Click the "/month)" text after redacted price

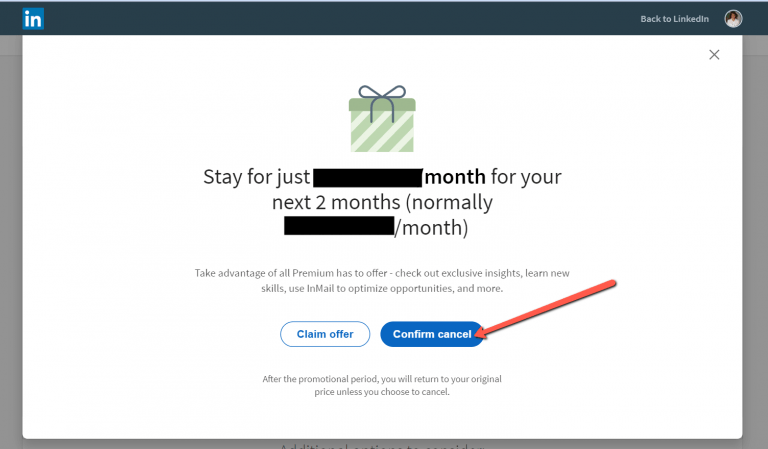[x=431, y=228]
